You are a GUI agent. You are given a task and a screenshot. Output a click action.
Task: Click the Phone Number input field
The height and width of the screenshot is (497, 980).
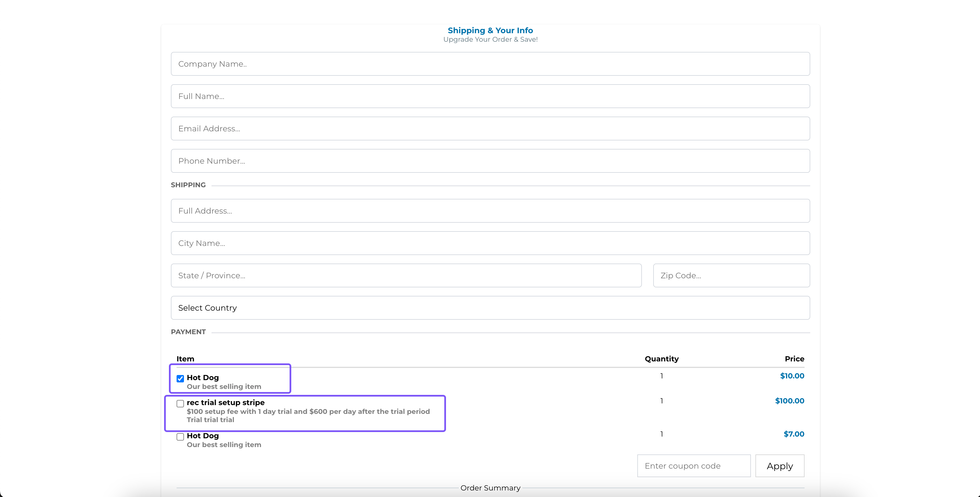tap(490, 161)
